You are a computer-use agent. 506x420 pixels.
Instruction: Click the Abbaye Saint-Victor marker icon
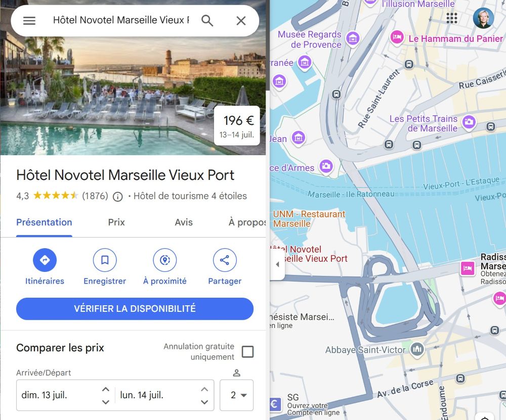[x=417, y=349]
